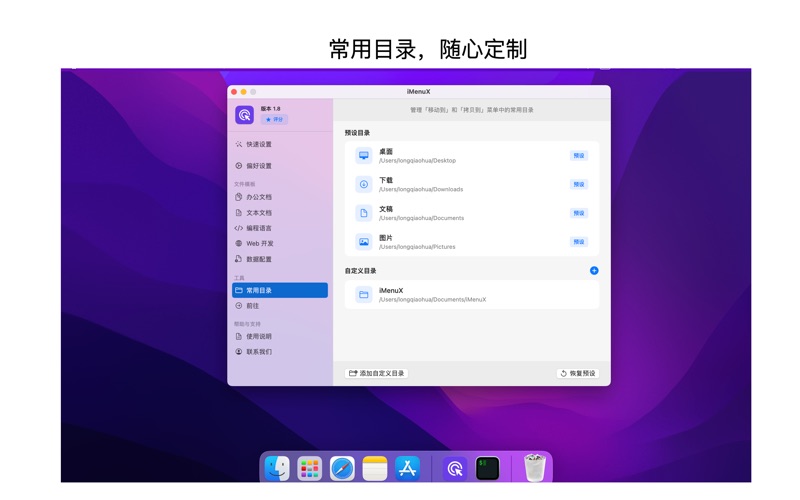Select 文本文档 template category
Screen dimensions: 800x500
click(280, 213)
